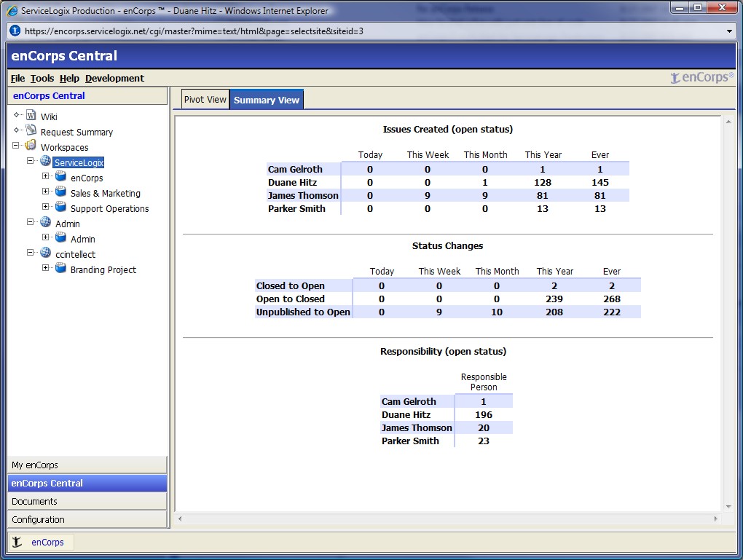Click the child Admin database icon

[x=60, y=238]
